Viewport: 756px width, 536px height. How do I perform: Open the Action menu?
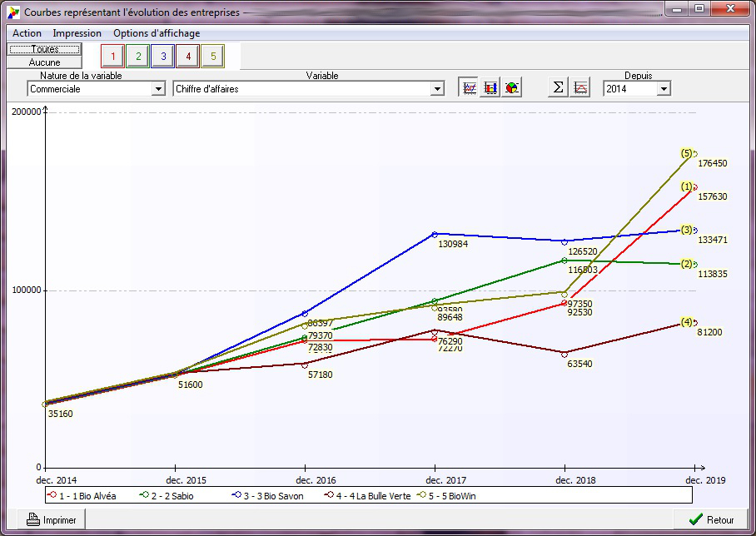click(x=27, y=33)
